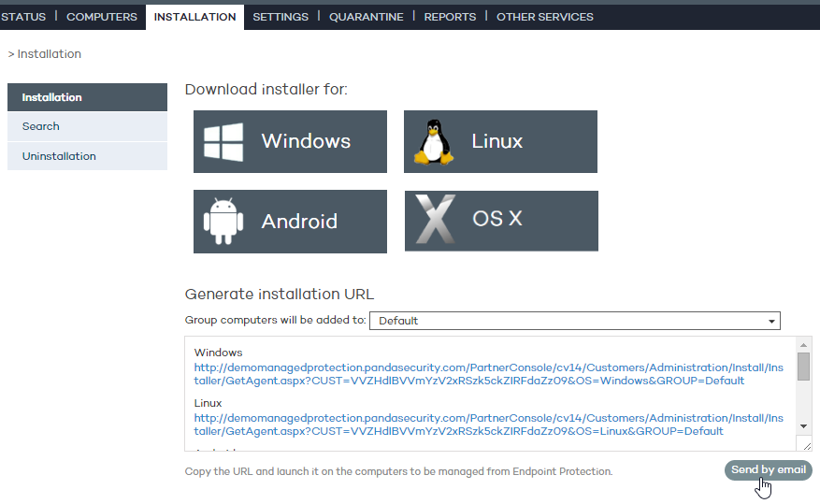Viewport: 820px width, 504px height.
Task: Click the Linux penguin icon
Action: click(x=434, y=142)
